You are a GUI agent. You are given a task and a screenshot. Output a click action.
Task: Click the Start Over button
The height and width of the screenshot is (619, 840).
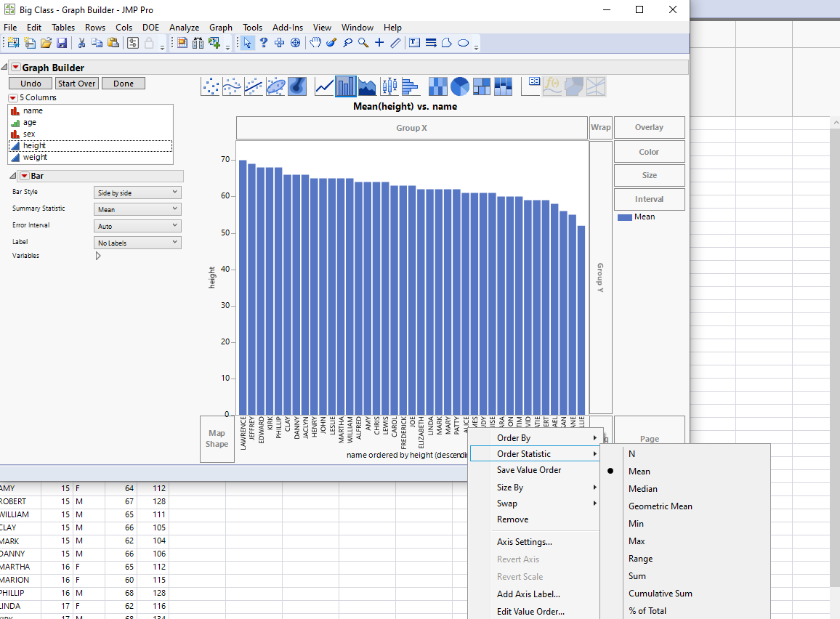click(x=77, y=84)
